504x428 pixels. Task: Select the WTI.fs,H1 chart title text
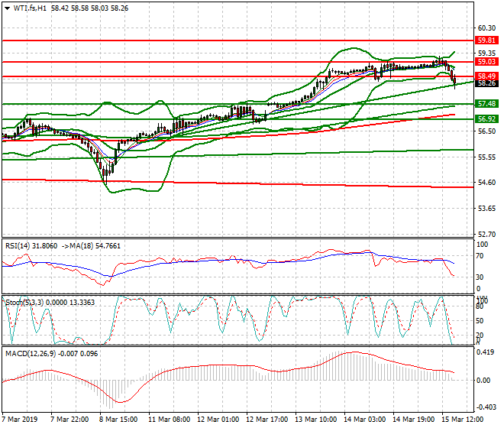[30, 8]
